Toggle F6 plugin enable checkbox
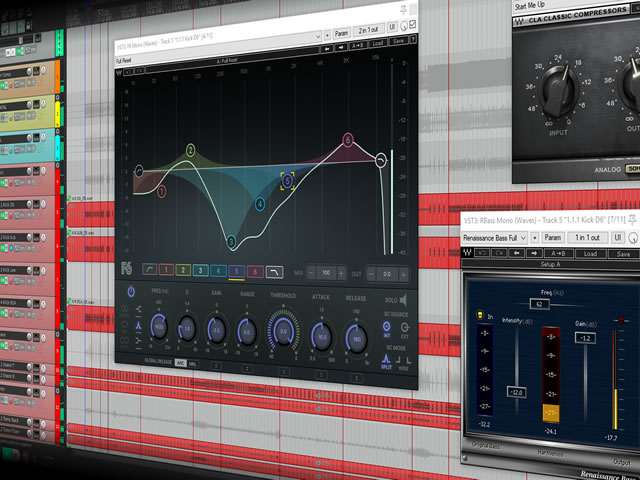 tap(413, 24)
